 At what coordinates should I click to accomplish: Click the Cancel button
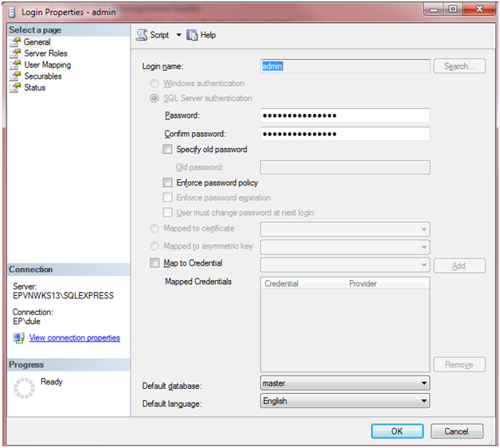[x=456, y=431]
